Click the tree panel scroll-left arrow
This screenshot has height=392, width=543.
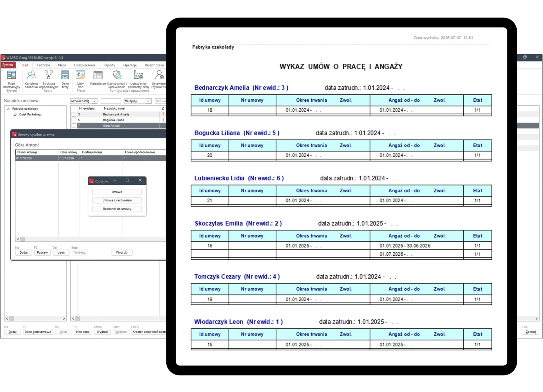click(x=7, y=319)
